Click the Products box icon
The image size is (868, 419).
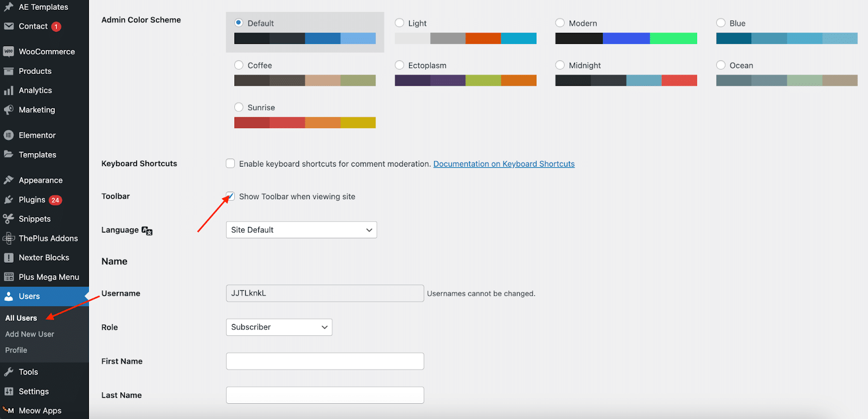(9, 71)
